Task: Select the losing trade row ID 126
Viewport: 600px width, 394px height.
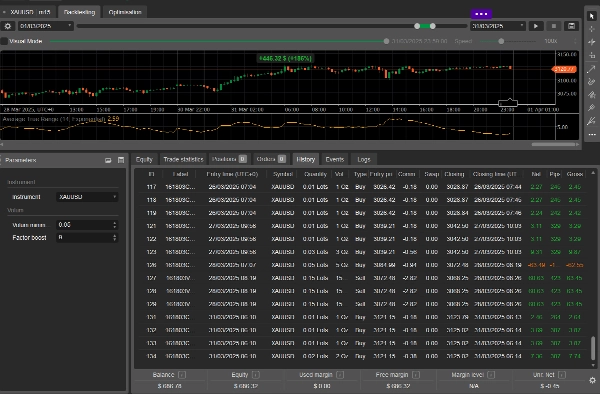Action: 362,265
